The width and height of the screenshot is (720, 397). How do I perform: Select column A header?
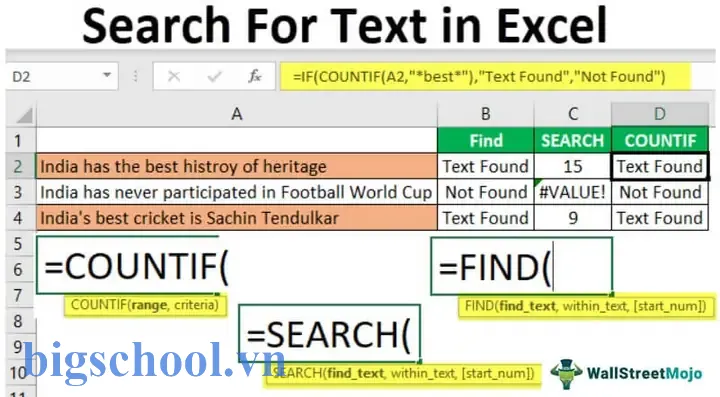pos(237,114)
